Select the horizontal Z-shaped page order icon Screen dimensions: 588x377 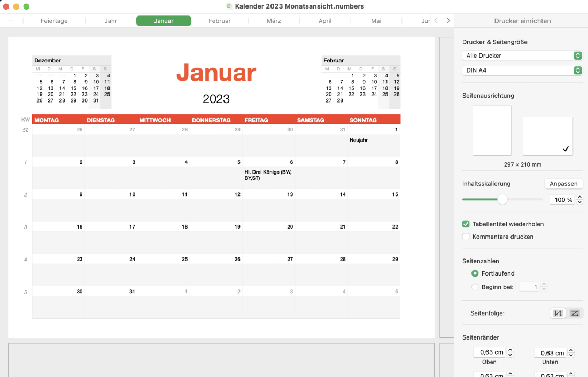(575, 313)
